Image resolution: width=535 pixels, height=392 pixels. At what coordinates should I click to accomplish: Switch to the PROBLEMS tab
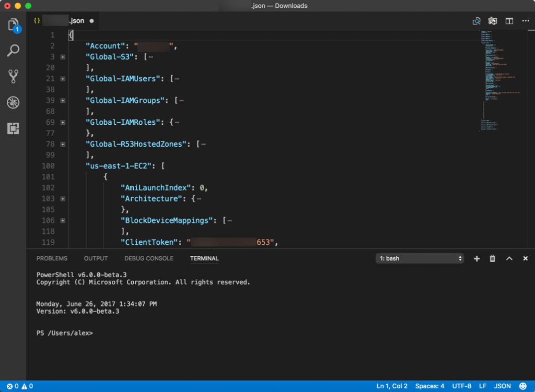tap(53, 258)
